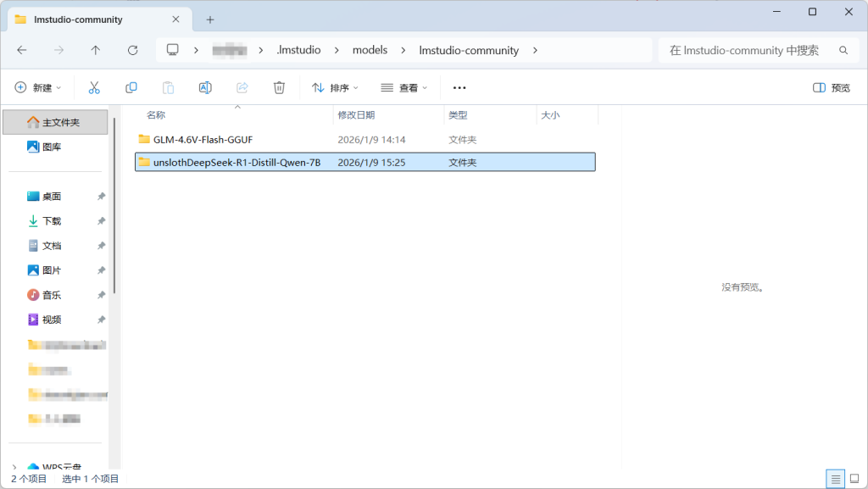The image size is (868, 489).
Task: Refresh the current folder view
Action: (x=132, y=50)
